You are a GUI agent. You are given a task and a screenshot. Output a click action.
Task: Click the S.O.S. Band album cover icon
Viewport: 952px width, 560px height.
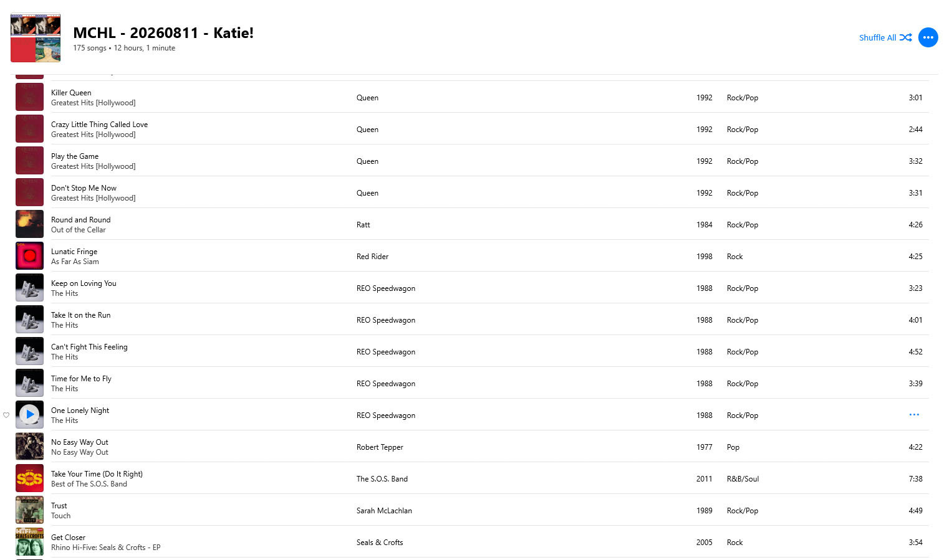(29, 478)
